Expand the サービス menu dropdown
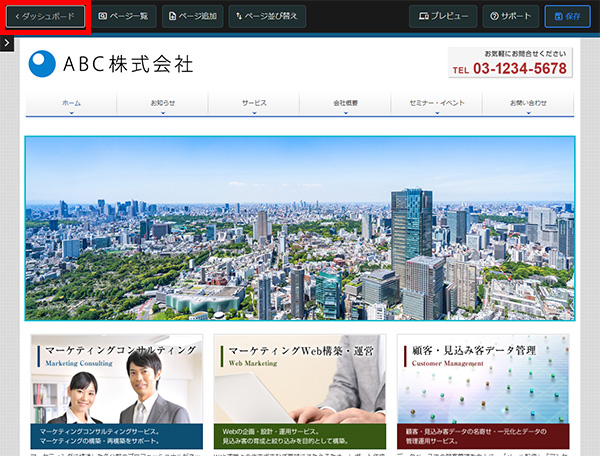This screenshot has width=600, height=456. coord(254,104)
